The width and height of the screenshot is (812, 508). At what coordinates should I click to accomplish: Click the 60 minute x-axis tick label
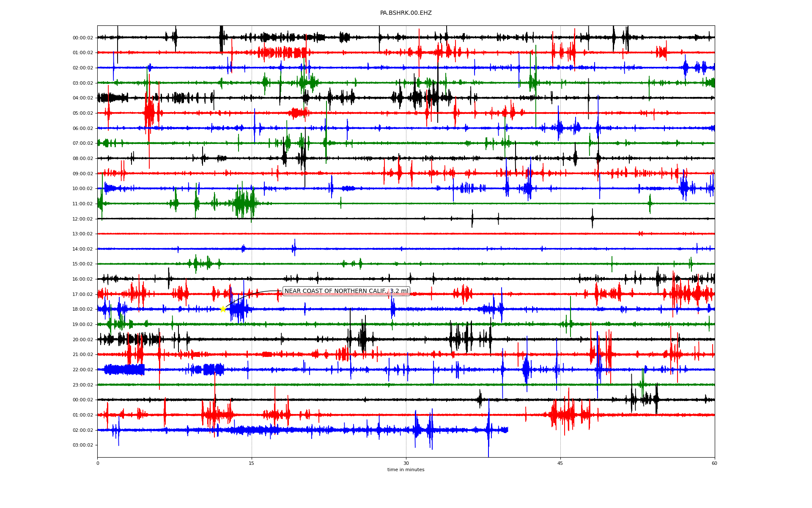[714, 464]
